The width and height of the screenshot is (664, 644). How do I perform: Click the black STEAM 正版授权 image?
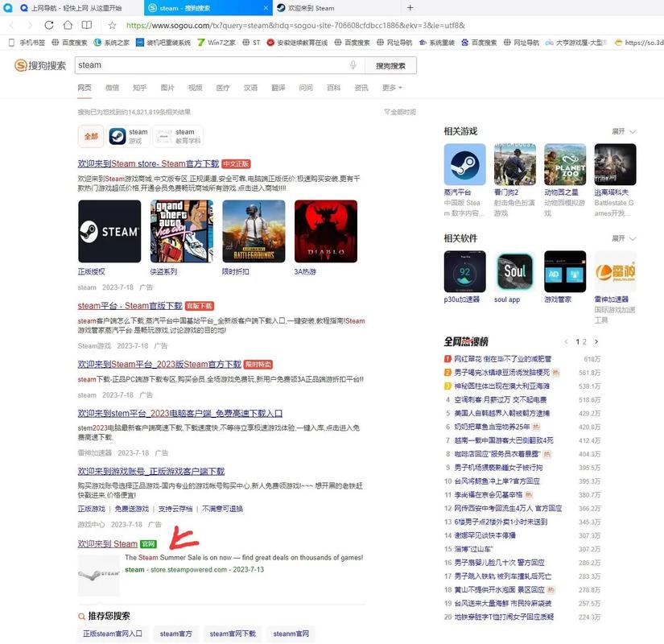[x=109, y=231]
